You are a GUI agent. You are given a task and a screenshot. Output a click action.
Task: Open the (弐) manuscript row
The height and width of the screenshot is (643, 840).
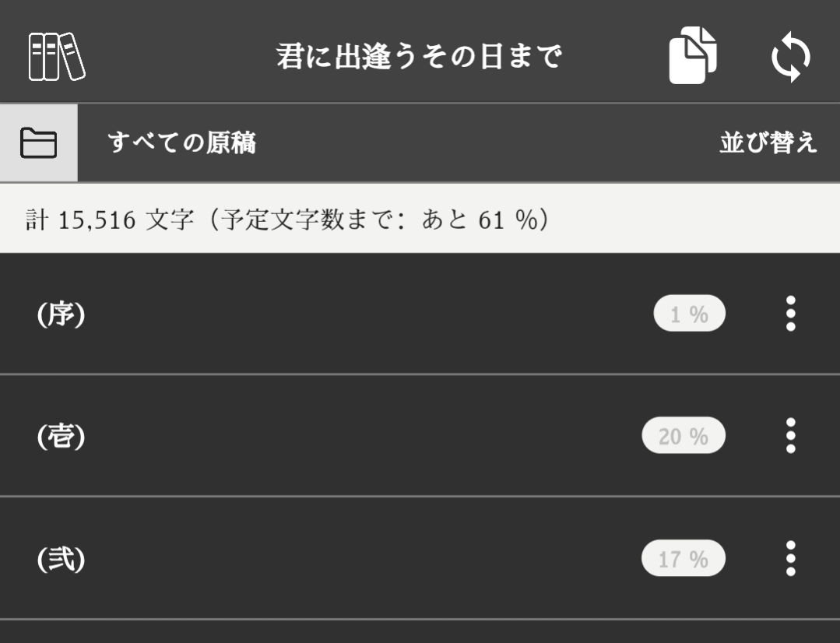pyautogui.click(x=311, y=559)
